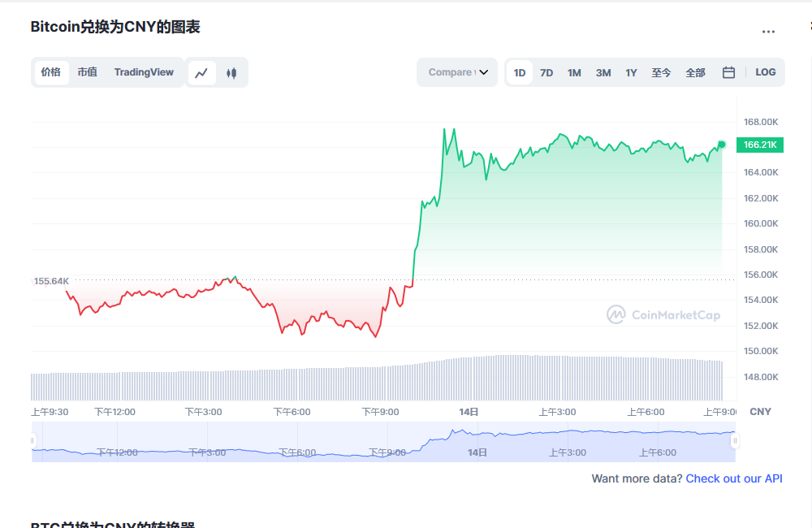Enable logarithmic scale via LOG
812x528 pixels.
coord(765,71)
